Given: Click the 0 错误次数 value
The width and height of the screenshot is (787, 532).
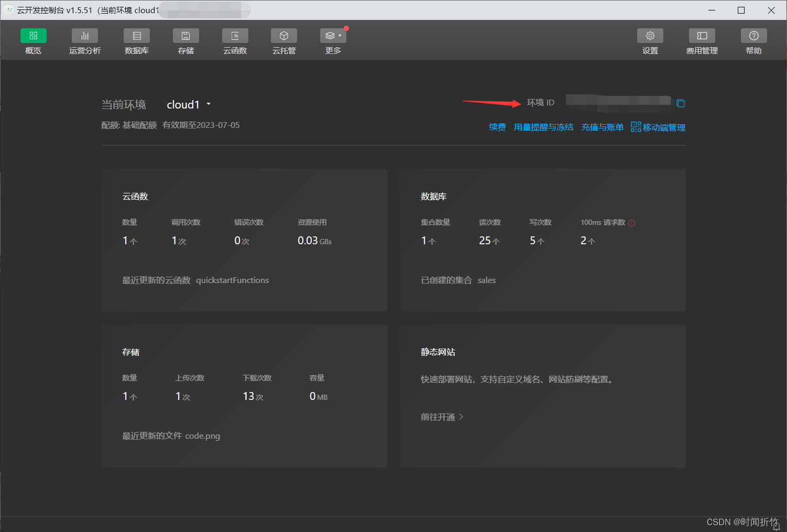Looking at the screenshot, I should 242,241.
